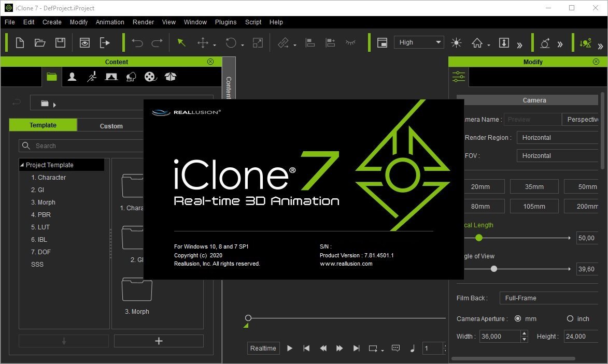Open the Render menu

[x=143, y=22]
